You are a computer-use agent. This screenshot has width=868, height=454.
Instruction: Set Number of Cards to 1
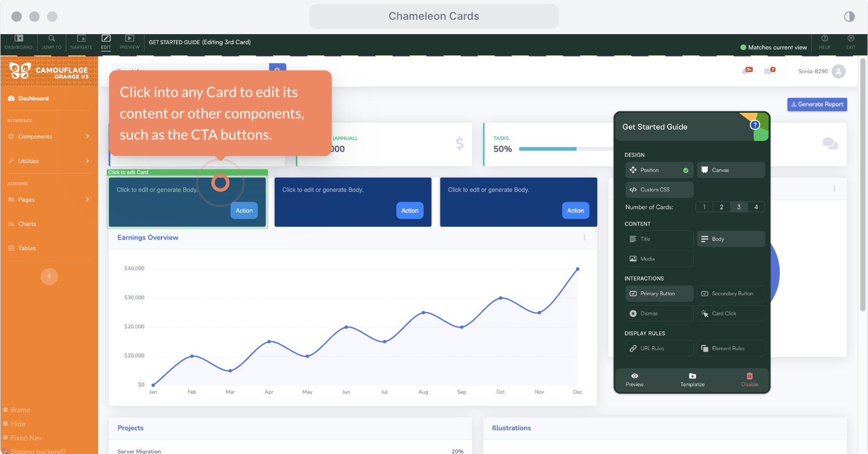point(704,207)
